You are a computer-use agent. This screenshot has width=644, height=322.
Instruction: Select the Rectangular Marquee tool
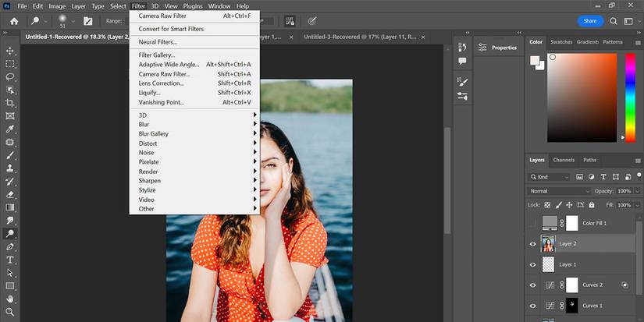10,64
